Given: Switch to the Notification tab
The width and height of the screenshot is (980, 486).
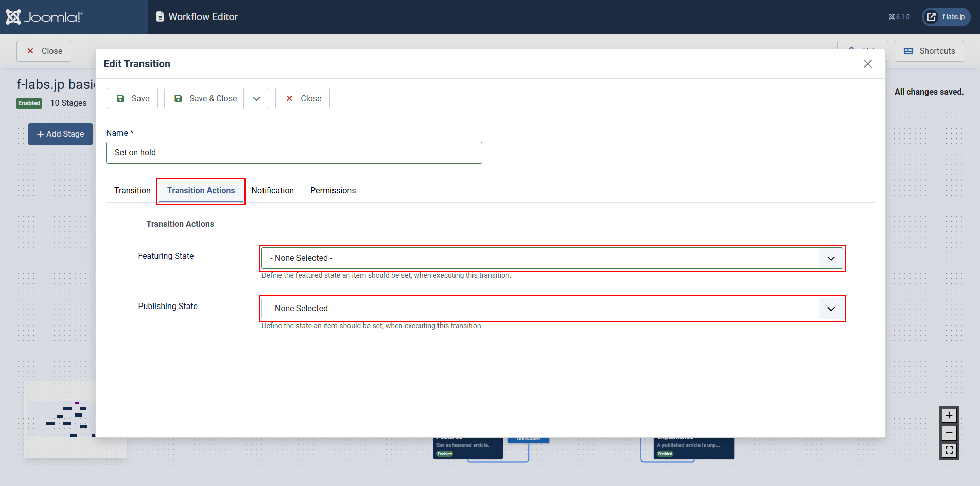Looking at the screenshot, I should click(272, 191).
